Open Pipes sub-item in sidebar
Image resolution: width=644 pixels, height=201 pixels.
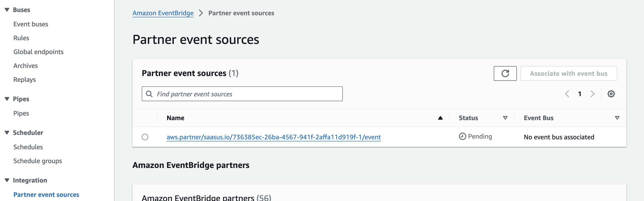point(21,113)
